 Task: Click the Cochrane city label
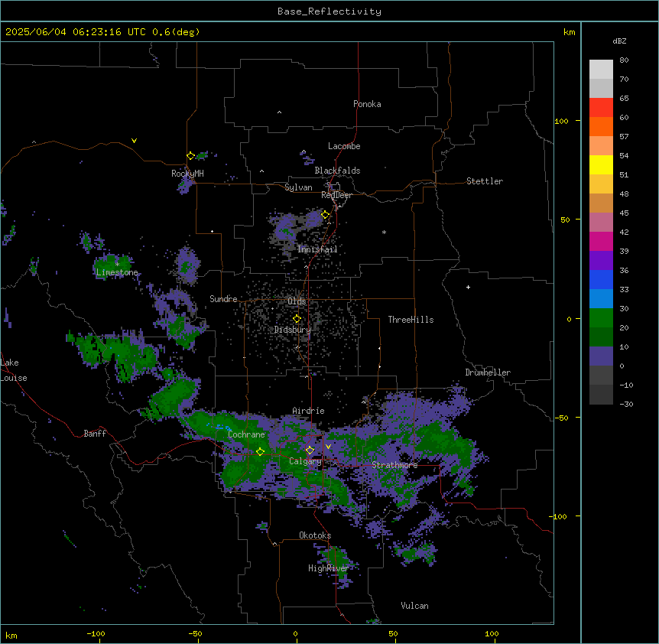(246, 434)
